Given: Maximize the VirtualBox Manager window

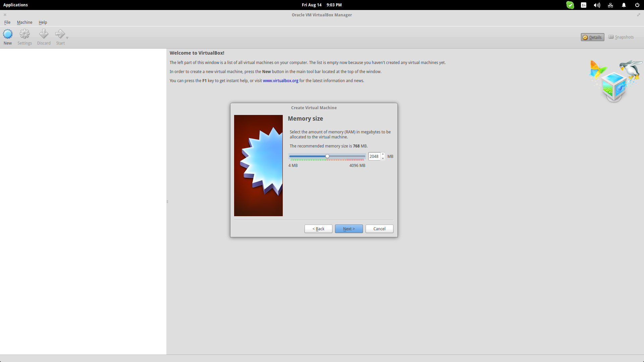Looking at the screenshot, I should point(639,15).
